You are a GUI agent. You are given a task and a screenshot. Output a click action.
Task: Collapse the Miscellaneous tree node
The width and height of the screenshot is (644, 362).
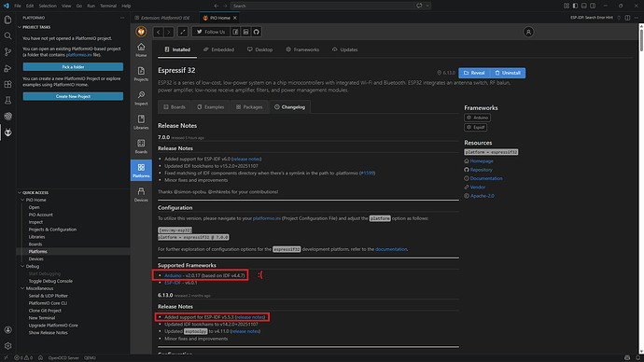pos(22,288)
